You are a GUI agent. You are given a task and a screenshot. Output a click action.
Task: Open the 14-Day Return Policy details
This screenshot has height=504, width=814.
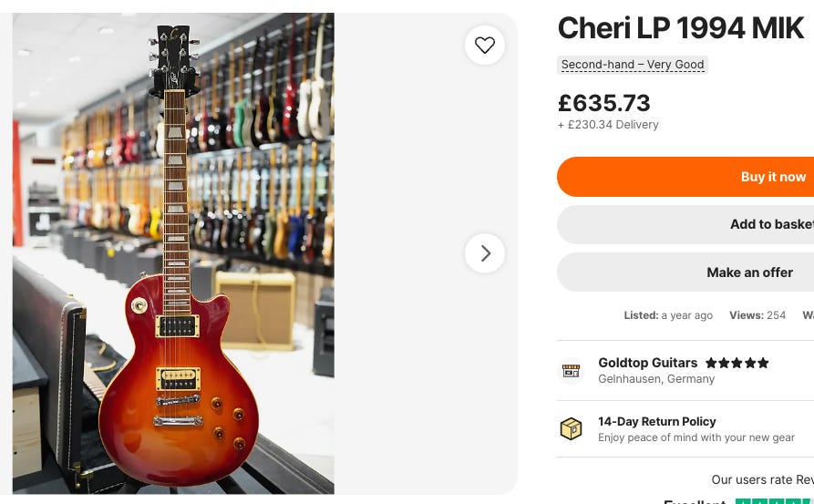click(x=656, y=421)
